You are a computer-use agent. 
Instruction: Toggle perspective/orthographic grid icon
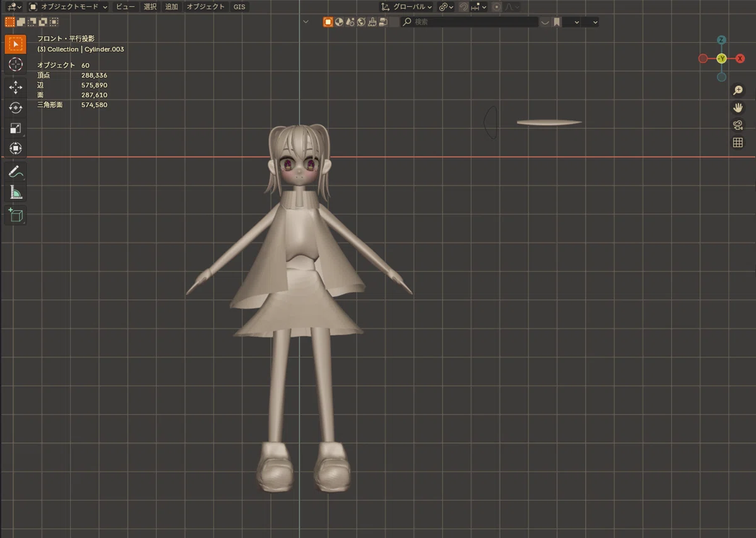coord(738,143)
